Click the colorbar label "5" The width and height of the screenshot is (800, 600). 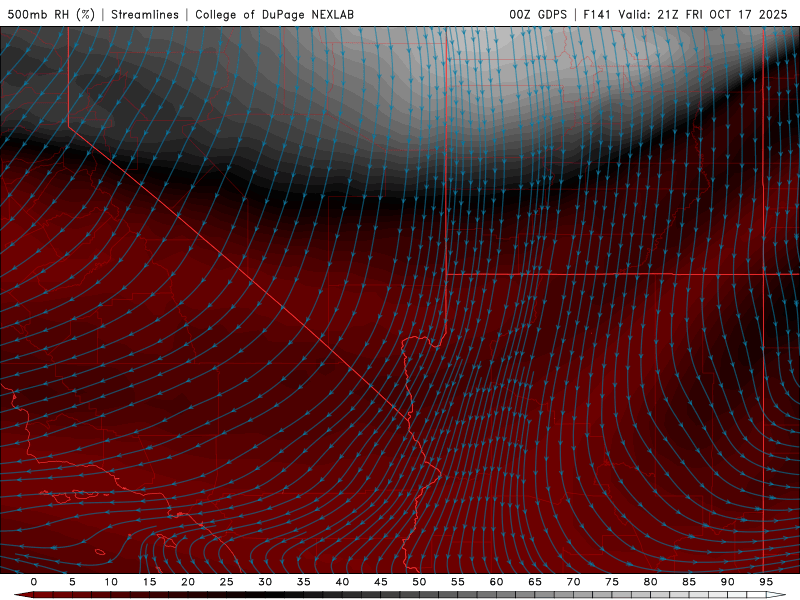pos(72,582)
